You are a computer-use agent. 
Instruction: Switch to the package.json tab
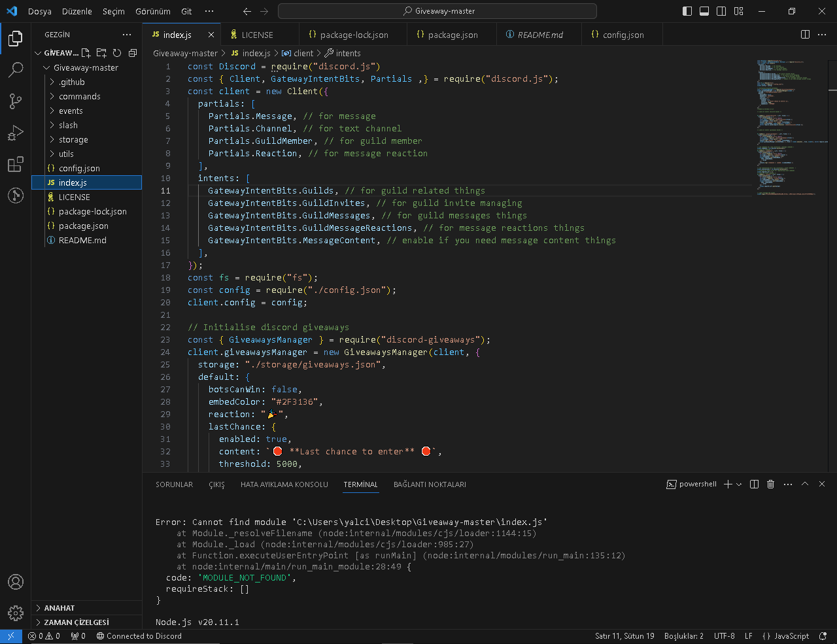453,35
